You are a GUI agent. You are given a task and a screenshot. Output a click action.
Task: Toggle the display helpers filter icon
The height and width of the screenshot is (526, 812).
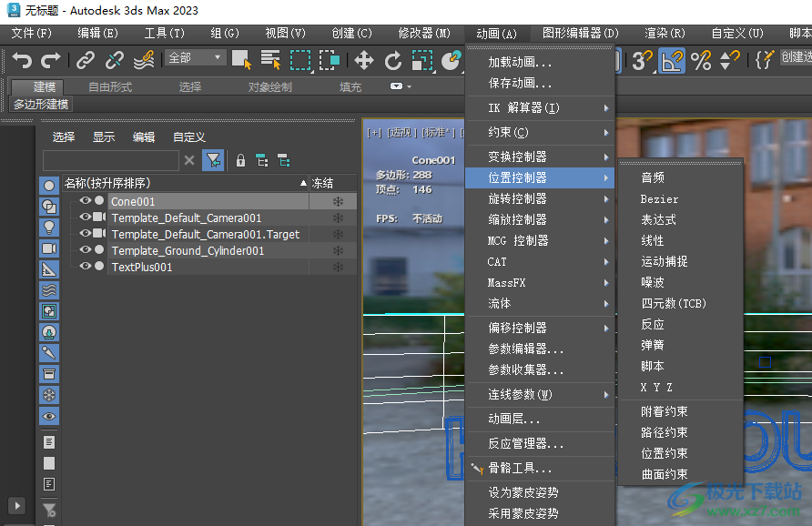click(x=49, y=269)
